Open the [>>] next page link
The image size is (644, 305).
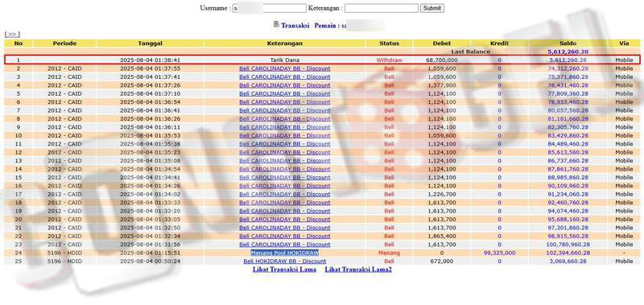point(12,35)
